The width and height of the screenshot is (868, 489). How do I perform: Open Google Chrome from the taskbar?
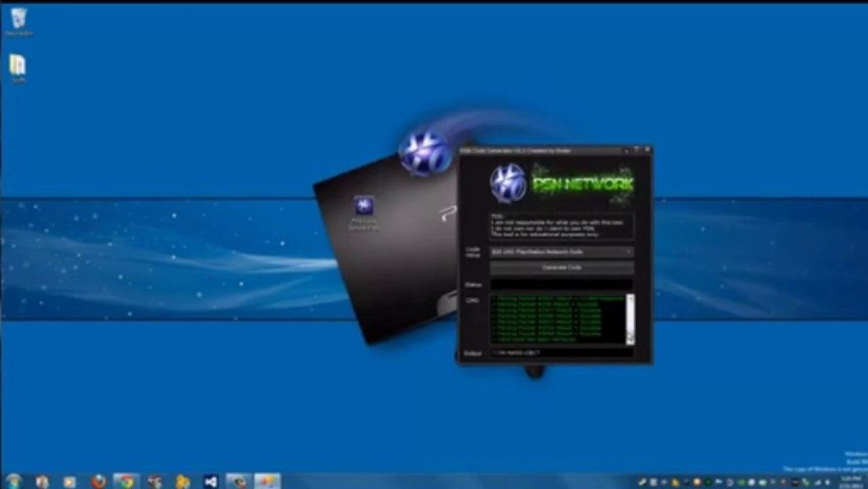126,481
